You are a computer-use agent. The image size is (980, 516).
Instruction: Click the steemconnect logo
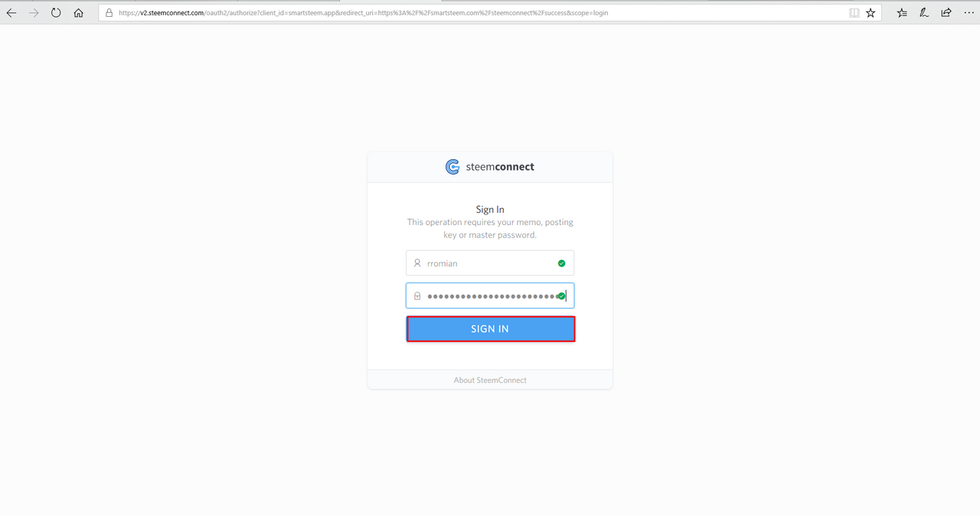pos(490,167)
